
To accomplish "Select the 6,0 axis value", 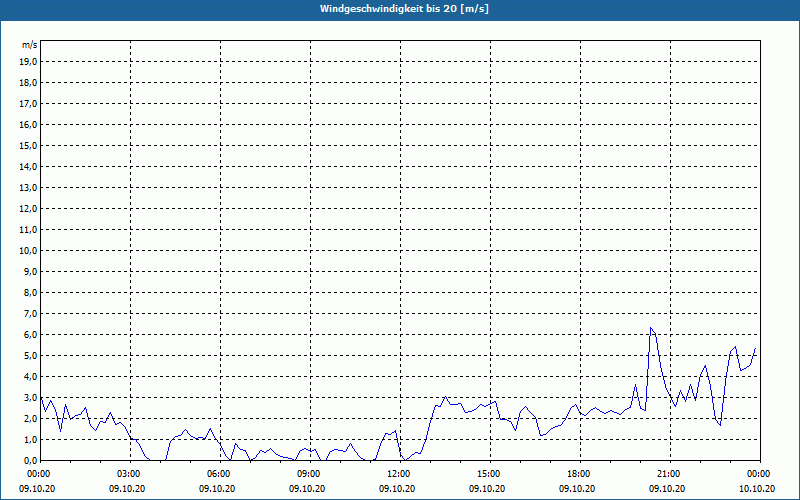I will (x=30, y=335).
